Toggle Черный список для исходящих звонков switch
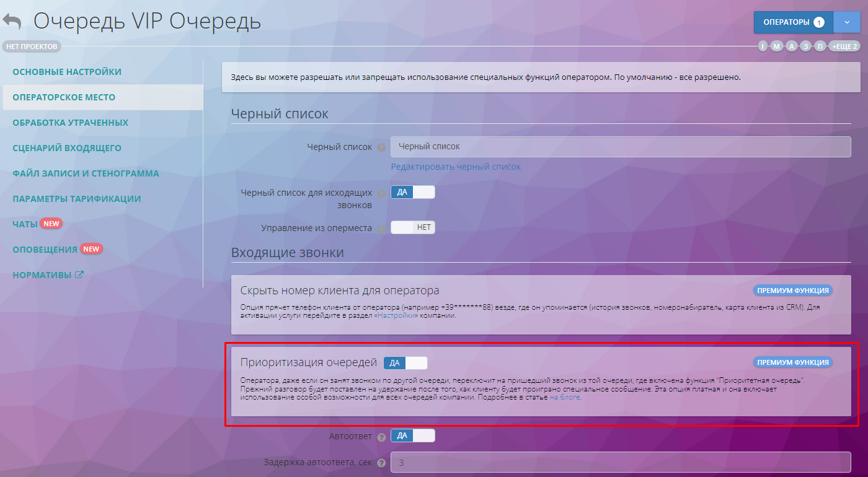The image size is (868, 477). (413, 192)
